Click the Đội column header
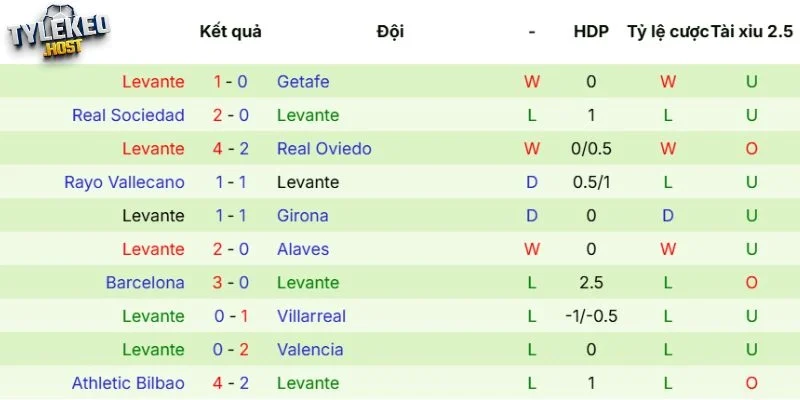 pyautogui.click(x=390, y=32)
